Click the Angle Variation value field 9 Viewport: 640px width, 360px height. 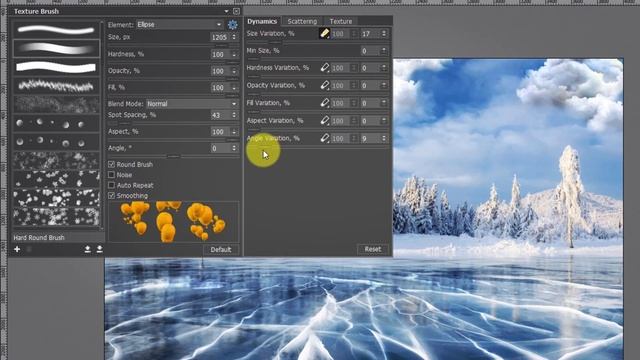coord(370,138)
